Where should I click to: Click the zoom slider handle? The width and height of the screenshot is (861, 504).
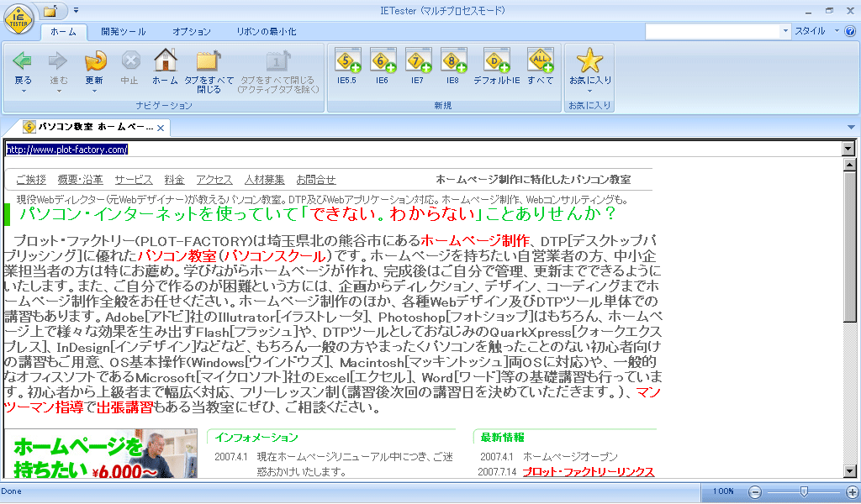click(804, 492)
